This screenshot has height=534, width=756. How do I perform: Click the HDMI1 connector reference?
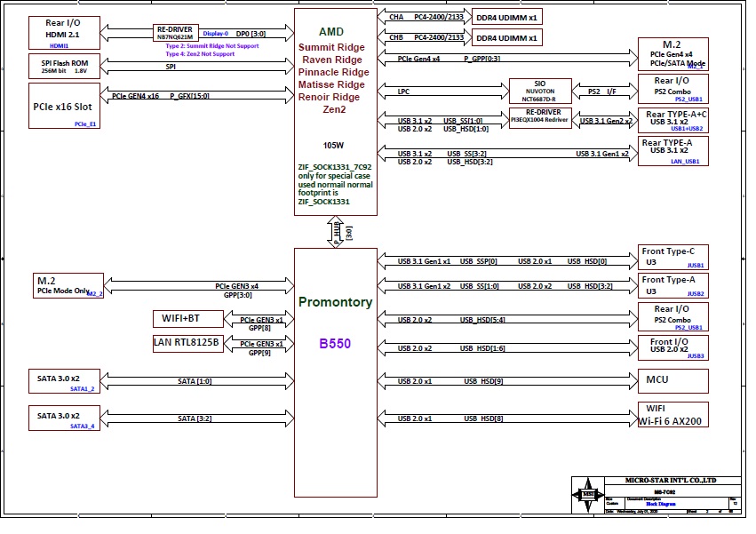(x=60, y=46)
